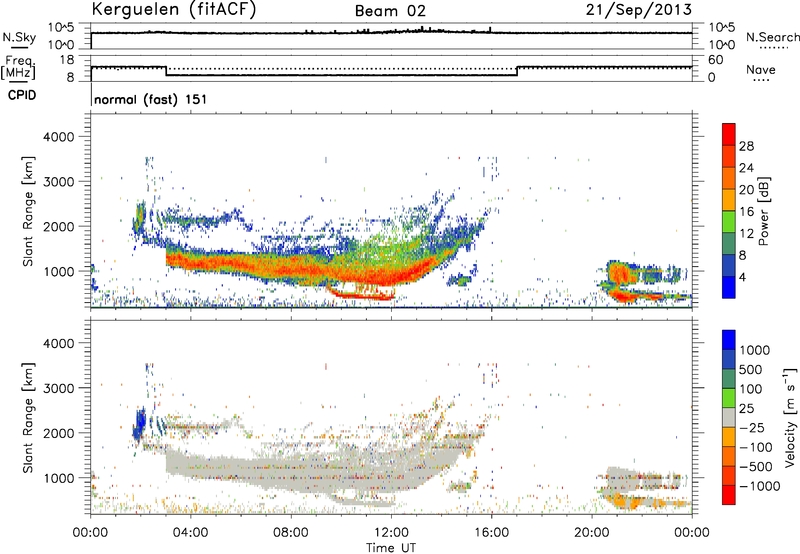Screen dimensions: 800x554
Task: Click the "N.Sky" axis label
Action: (x=19, y=37)
